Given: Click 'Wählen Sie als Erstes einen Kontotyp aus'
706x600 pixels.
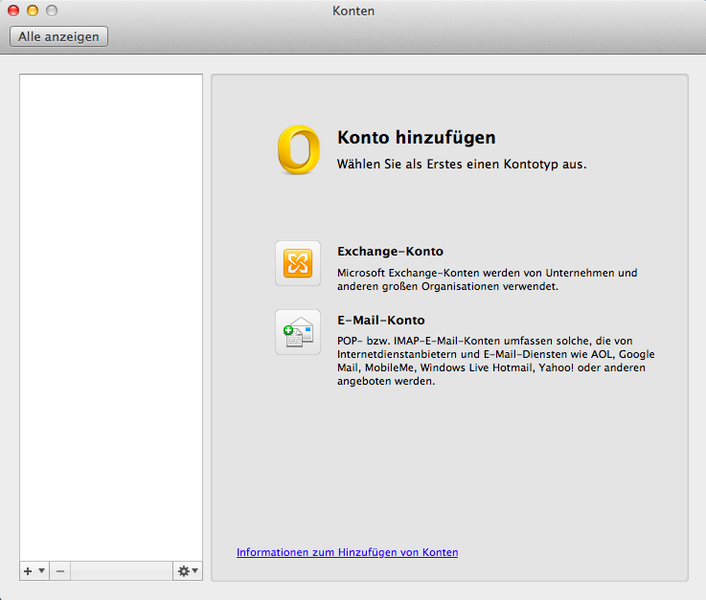Looking at the screenshot, I should click(x=462, y=164).
